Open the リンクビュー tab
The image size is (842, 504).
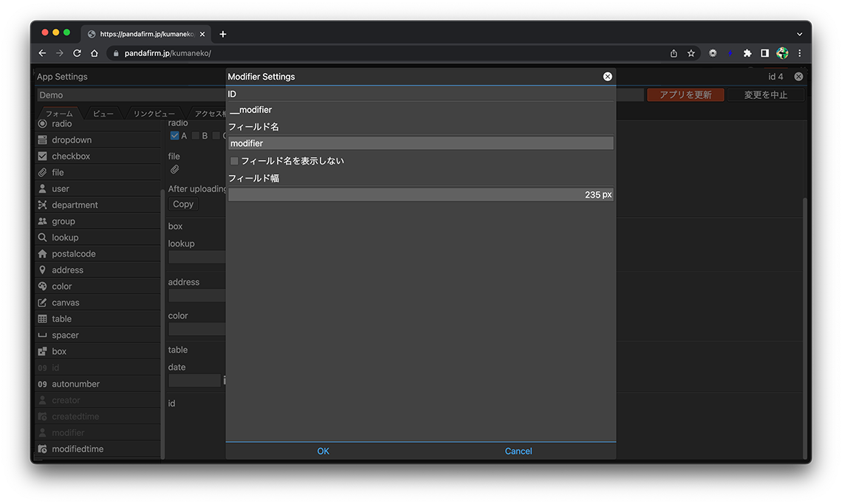tap(154, 114)
